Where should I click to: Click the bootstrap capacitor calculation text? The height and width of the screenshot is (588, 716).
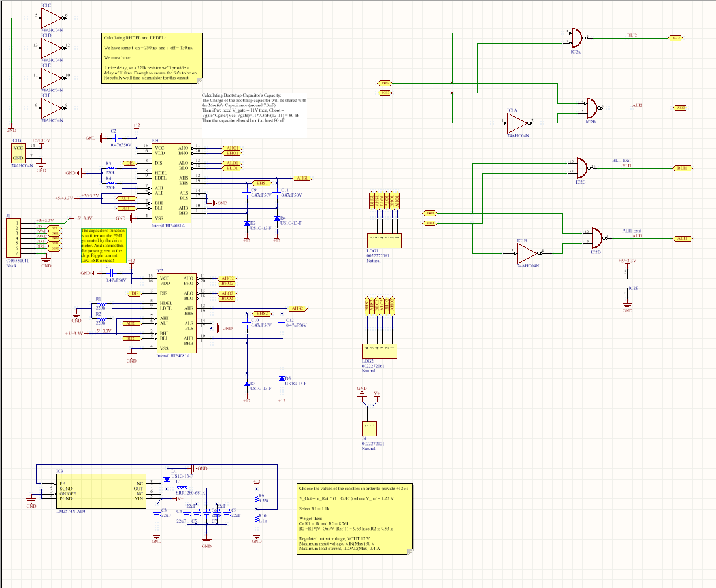coord(253,108)
